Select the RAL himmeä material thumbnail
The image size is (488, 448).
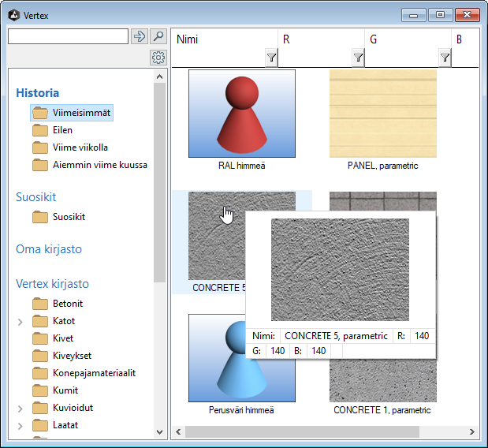click(241, 114)
